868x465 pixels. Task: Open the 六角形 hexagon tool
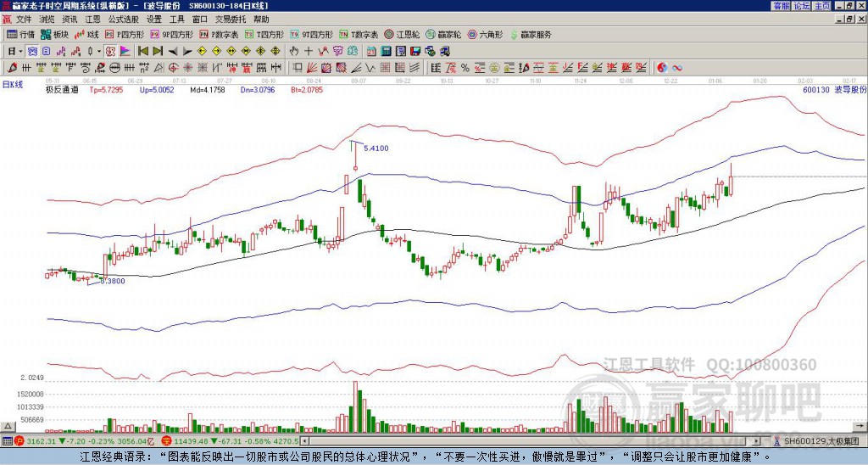pos(485,35)
